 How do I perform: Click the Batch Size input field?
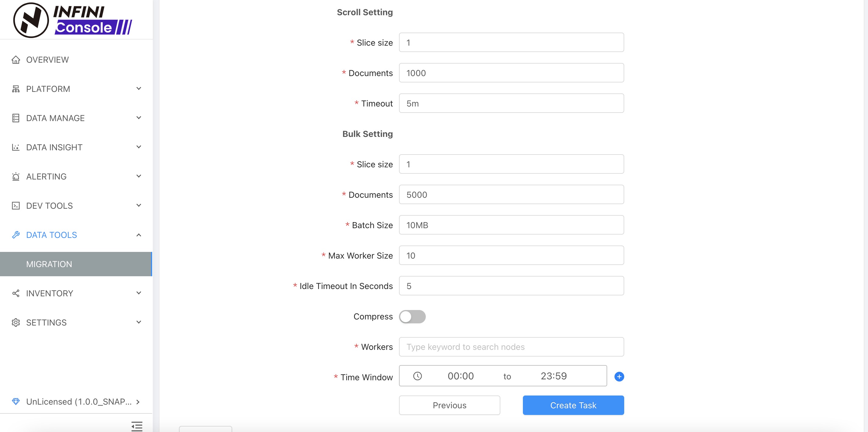click(x=511, y=225)
